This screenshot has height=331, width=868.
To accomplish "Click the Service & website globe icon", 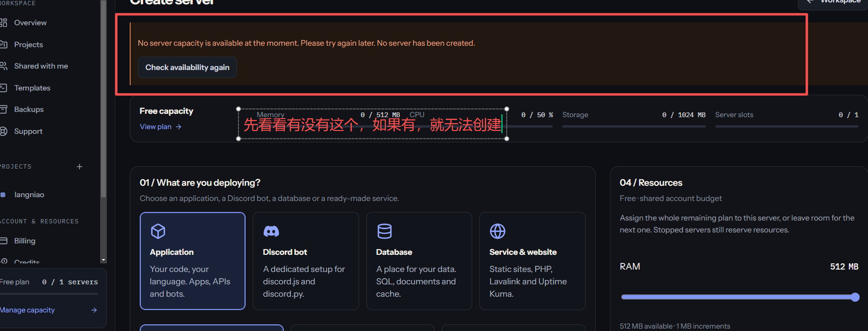I will (x=497, y=231).
